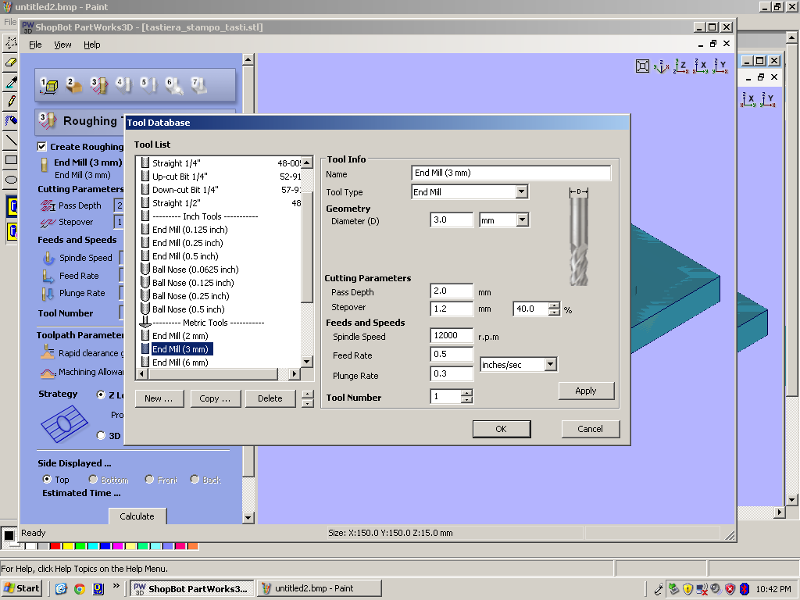Screen dimensions: 800x600
Task: Select the Top side radio button
Action: click(x=47, y=480)
